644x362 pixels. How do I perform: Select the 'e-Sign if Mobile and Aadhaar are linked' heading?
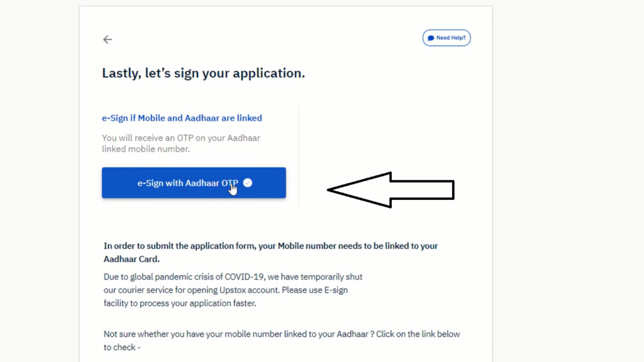click(182, 118)
